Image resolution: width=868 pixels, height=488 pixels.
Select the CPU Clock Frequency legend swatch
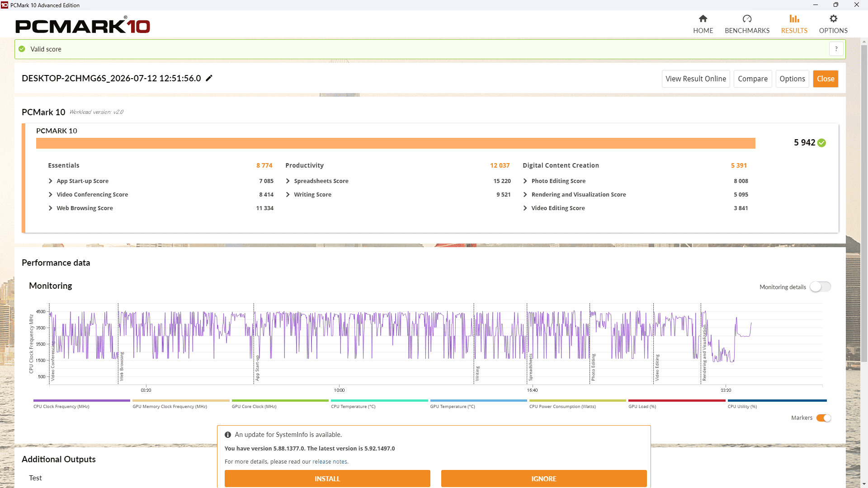[81, 400]
